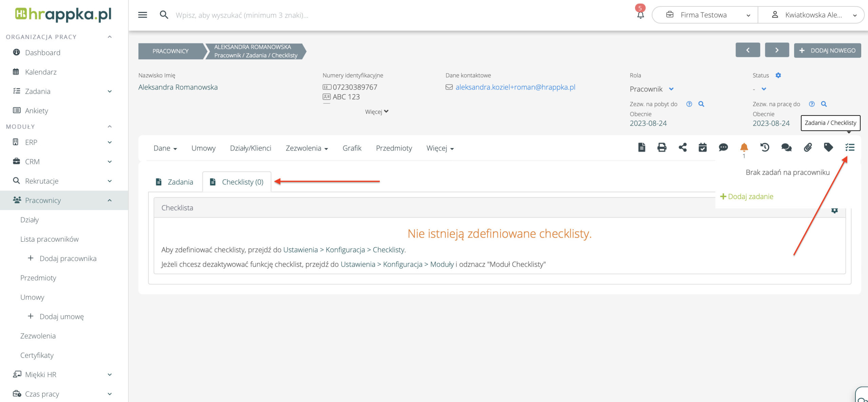
Task: Click the tag icon in toolbar
Action: pos(828,147)
